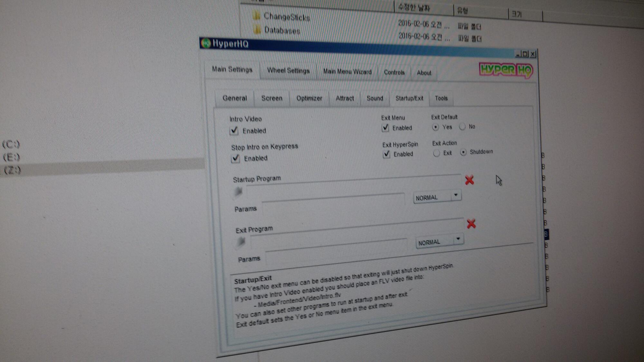Click the Exit Program browse folder icon

click(241, 242)
